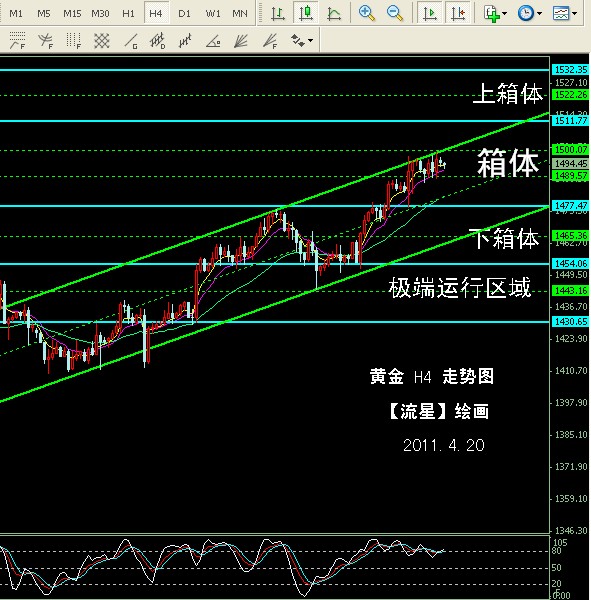This screenshot has width=591, height=600.
Task: Switch to D1 timeframe
Action: tap(184, 14)
